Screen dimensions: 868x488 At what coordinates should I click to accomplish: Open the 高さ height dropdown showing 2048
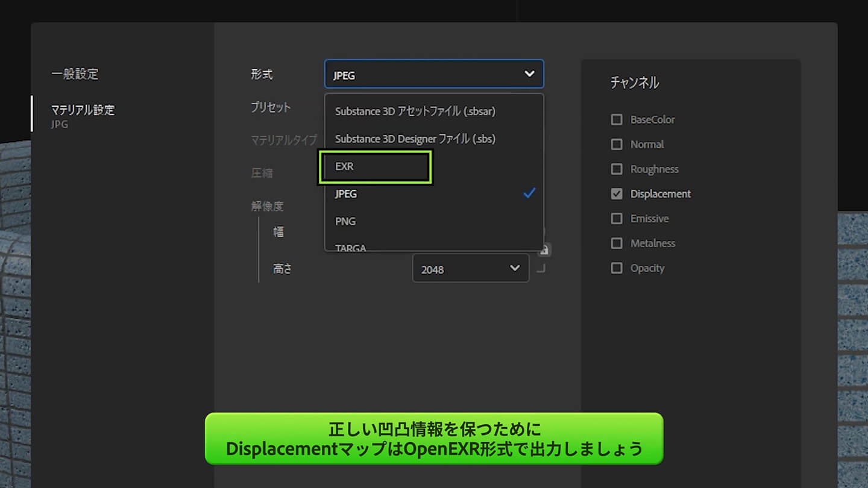click(471, 268)
